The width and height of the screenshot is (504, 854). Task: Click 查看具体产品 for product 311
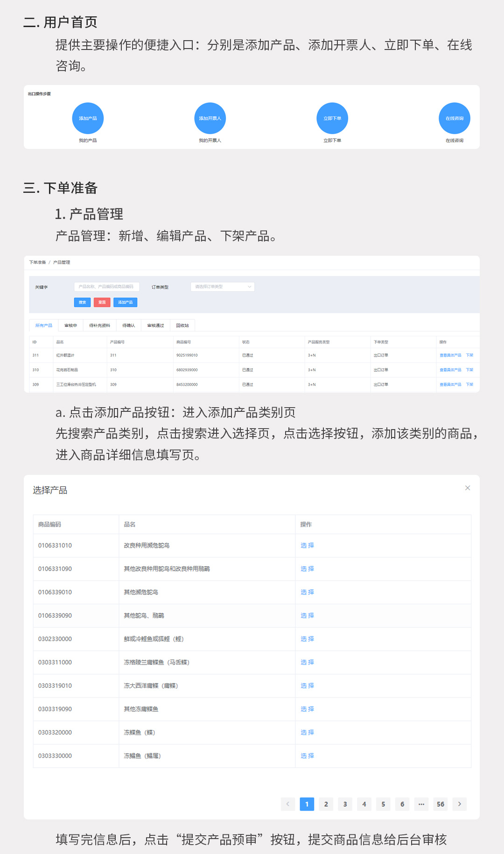(450, 355)
